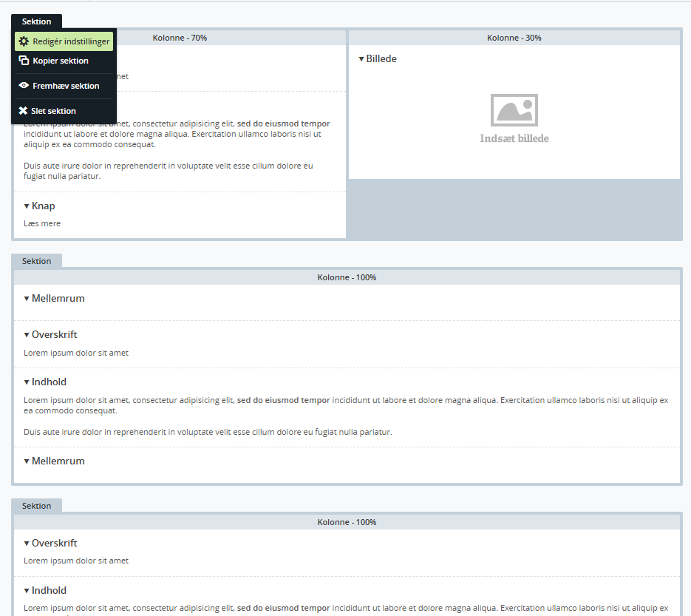Screen dimensions: 691x616
Task: Open the second section's Sektion tab
Action: coord(36,261)
